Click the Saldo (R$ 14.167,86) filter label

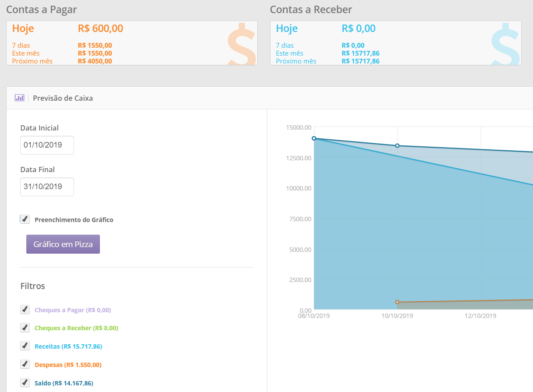click(64, 383)
